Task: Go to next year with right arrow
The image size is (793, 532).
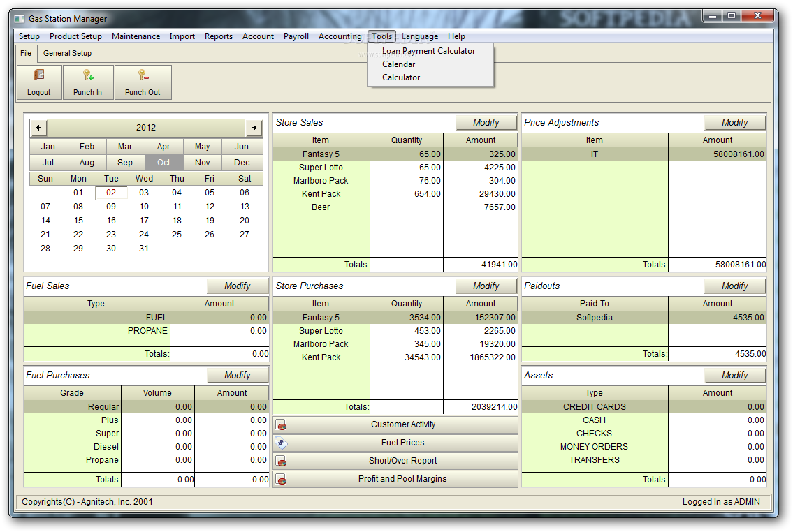Action: 254,128
